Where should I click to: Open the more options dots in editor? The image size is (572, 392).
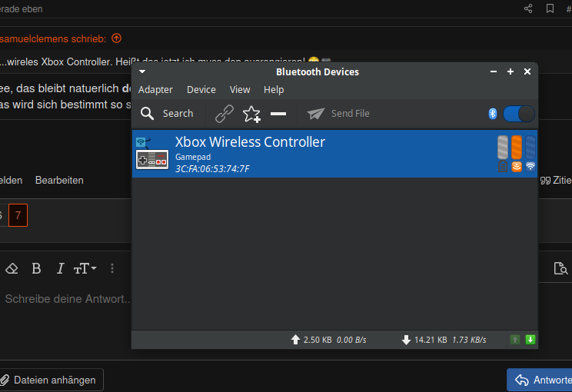point(112,268)
